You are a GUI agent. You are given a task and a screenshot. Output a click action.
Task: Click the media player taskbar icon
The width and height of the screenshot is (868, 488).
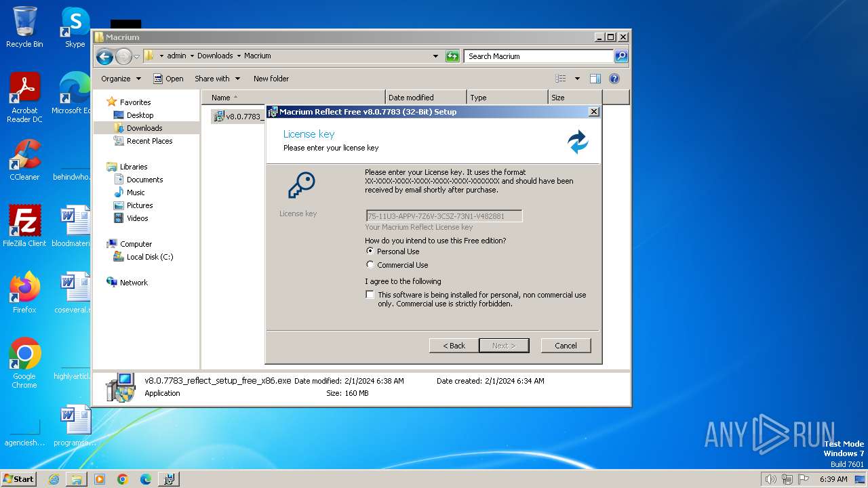pyautogui.click(x=100, y=479)
